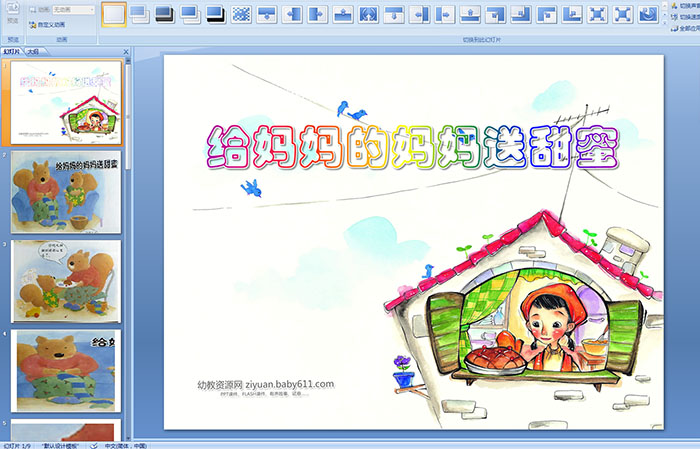Apply the Dissolve checkerboard-pattern transition
Image resolution: width=700 pixels, height=449 pixels.
pyautogui.click(x=242, y=14)
